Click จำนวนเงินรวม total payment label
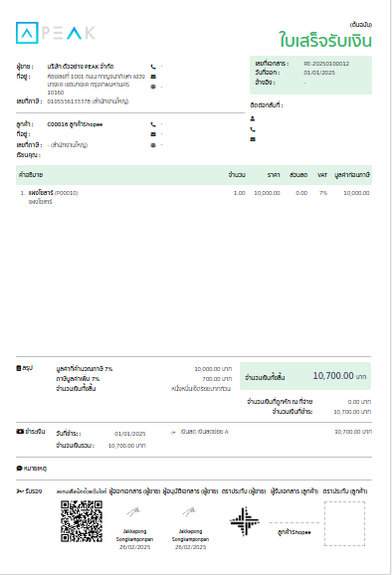 76,446
